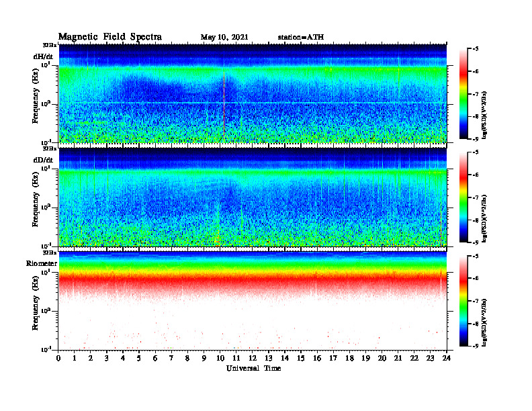Image resolution: width=532 pixels, height=411 pixels.
Task: Click the color bar beside the dH/dt panel
Action: coord(463,94)
